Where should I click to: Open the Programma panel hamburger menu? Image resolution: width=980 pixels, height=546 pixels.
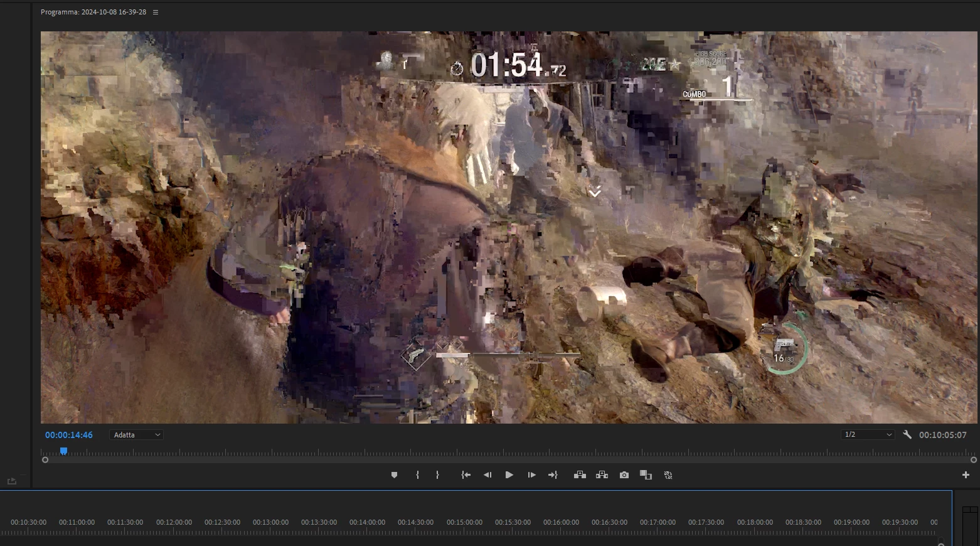156,12
